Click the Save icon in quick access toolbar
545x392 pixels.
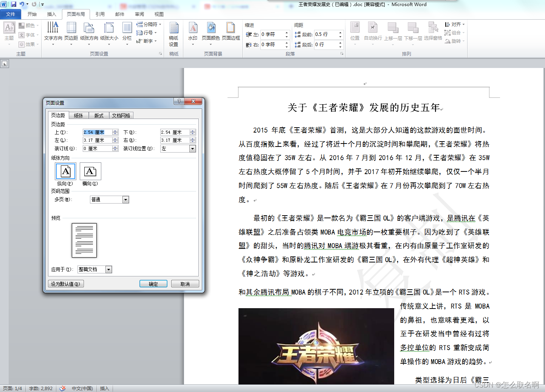click(14, 4)
